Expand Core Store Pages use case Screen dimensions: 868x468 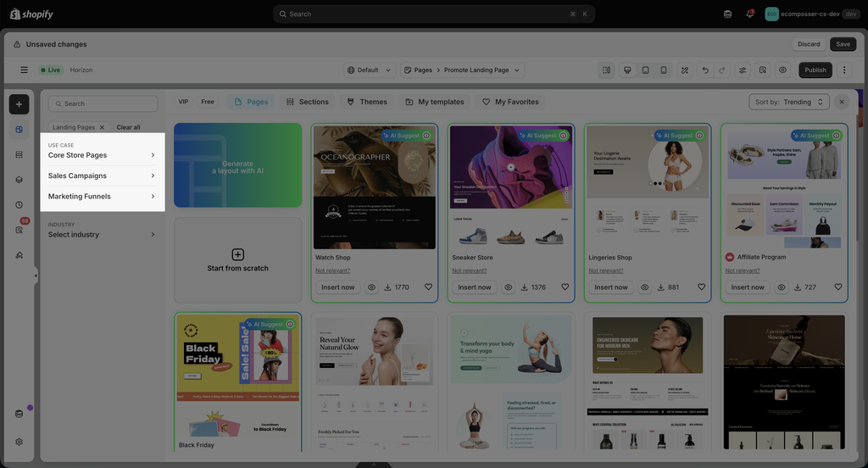(x=103, y=155)
